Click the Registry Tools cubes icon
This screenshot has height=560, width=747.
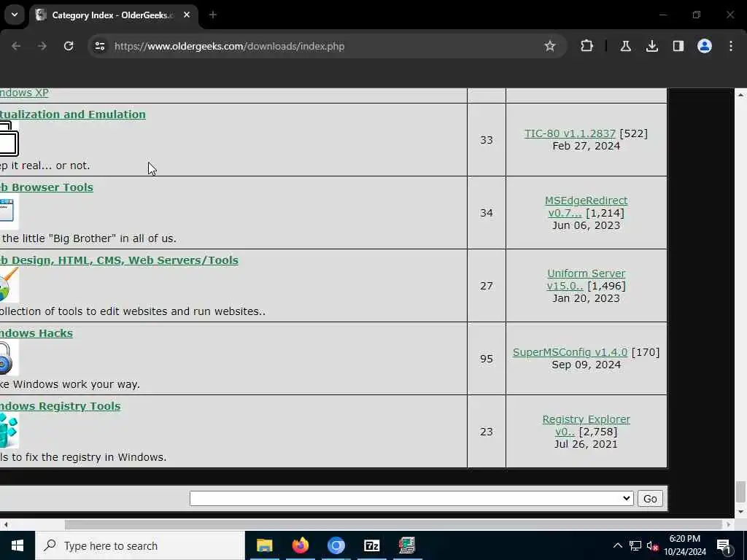click(x=9, y=430)
